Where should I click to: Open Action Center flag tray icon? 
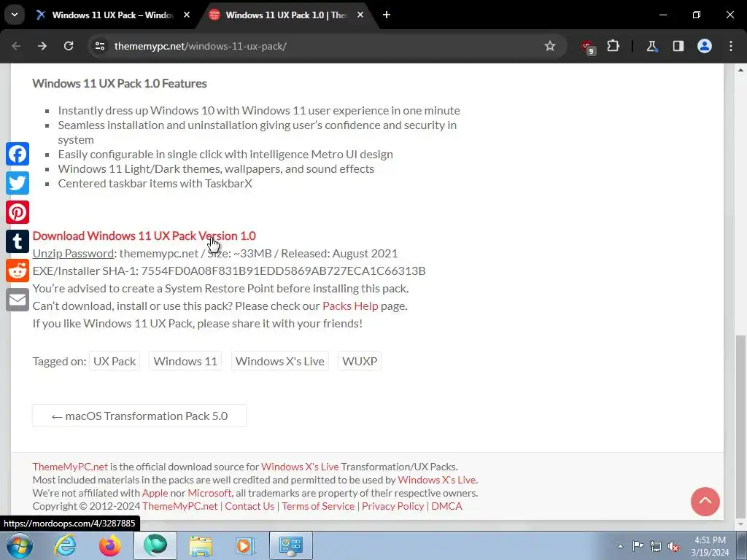(638, 546)
